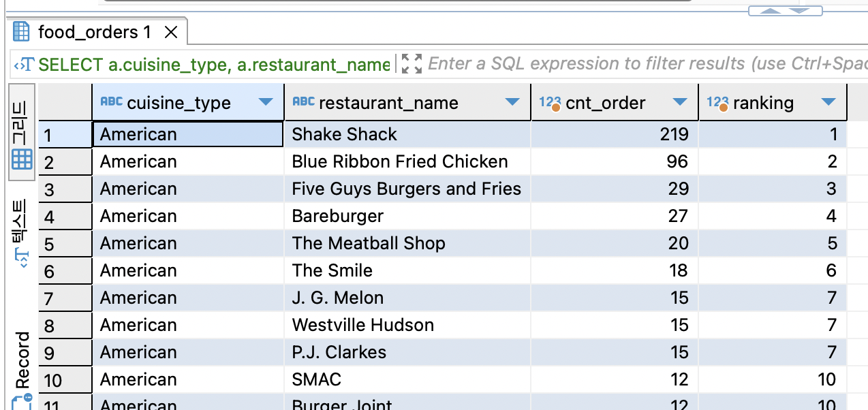
Task: Click the SQL script icon before SELECT
Action: [25, 65]
